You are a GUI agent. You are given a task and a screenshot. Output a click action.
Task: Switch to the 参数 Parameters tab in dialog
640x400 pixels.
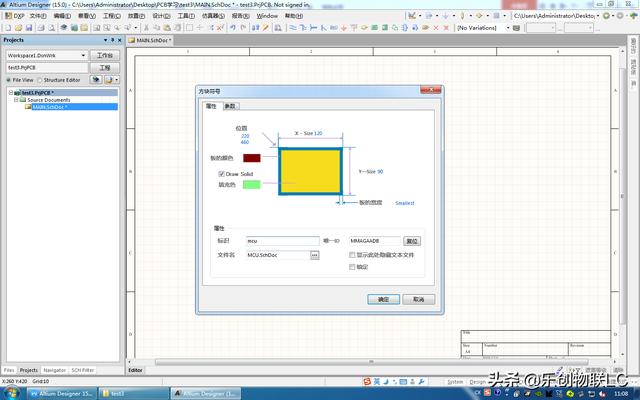coord(230,106)
